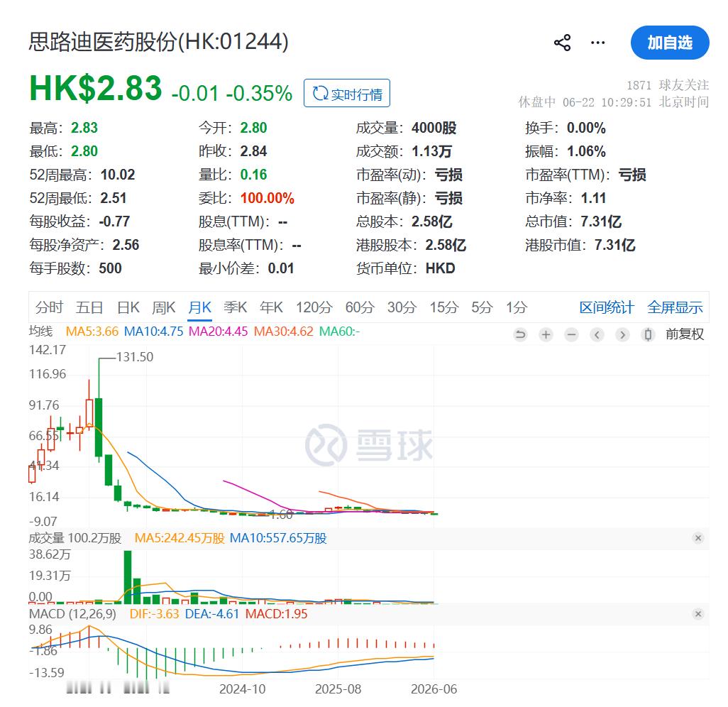Image resolution: width=728 pixels, height=707 pixels.
Task: Pan chart left with arrow icon
Action: [x=597, y=334]
